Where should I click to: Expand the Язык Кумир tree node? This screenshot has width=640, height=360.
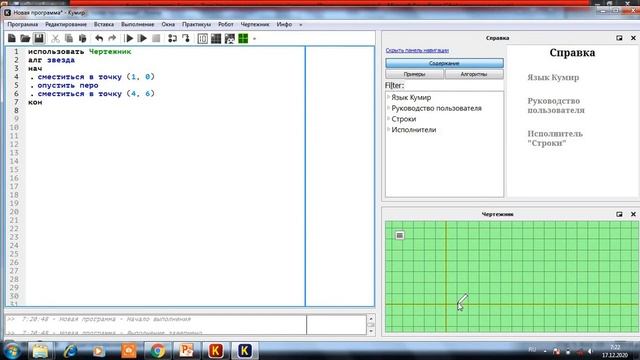point(388,97)
